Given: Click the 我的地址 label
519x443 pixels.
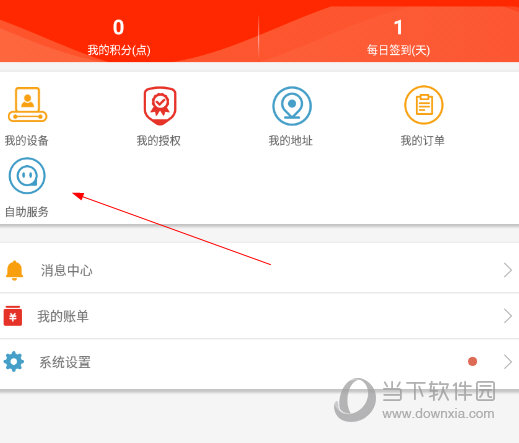Looking at the screenshot, I should (291, 140).
